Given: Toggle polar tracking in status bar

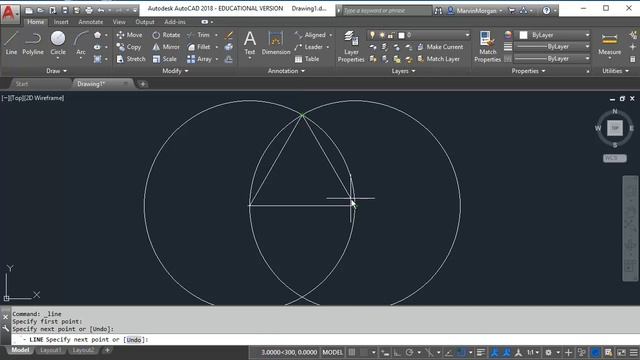Looking at the screenshot, I should pyautogui.click(x=409, y=352).
